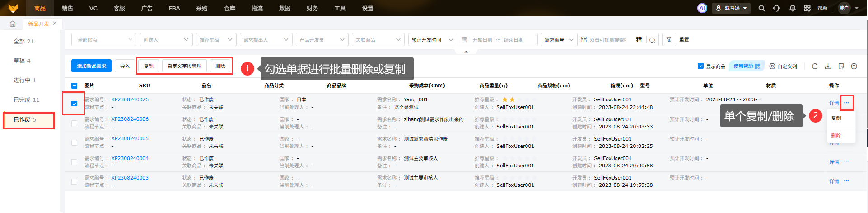Click the download export icon
This screenshot has width=868, height=213.
click(828, 66)
